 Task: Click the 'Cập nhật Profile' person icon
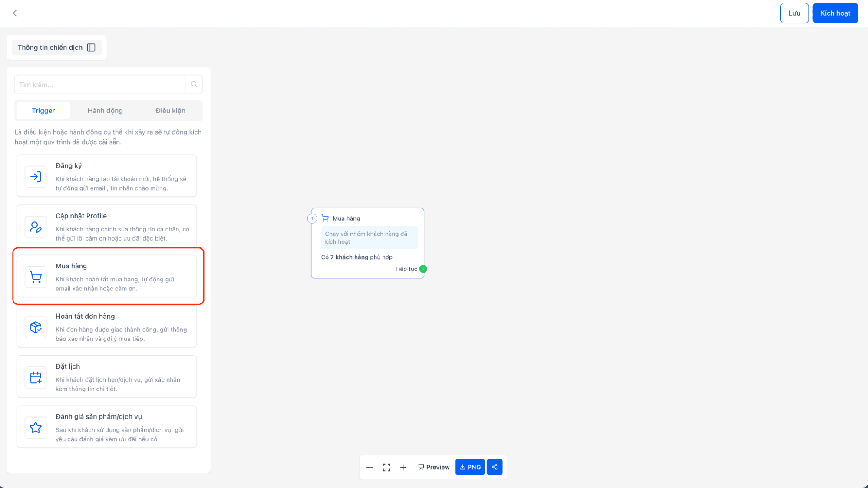tap(36, 227)
